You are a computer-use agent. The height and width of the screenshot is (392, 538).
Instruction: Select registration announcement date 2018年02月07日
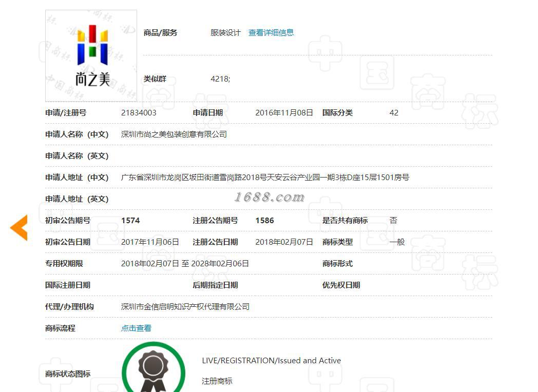tap(284, 242)
